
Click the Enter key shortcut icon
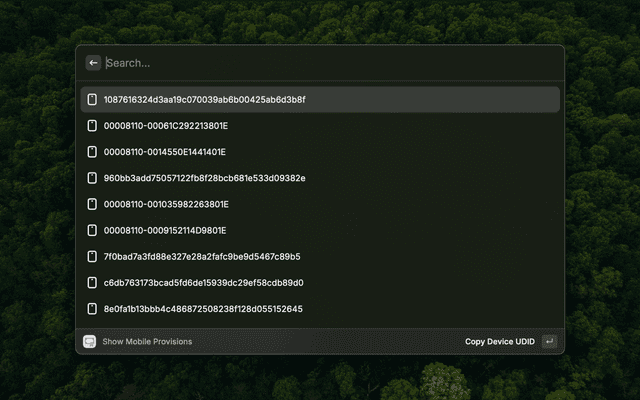[549, 342]
